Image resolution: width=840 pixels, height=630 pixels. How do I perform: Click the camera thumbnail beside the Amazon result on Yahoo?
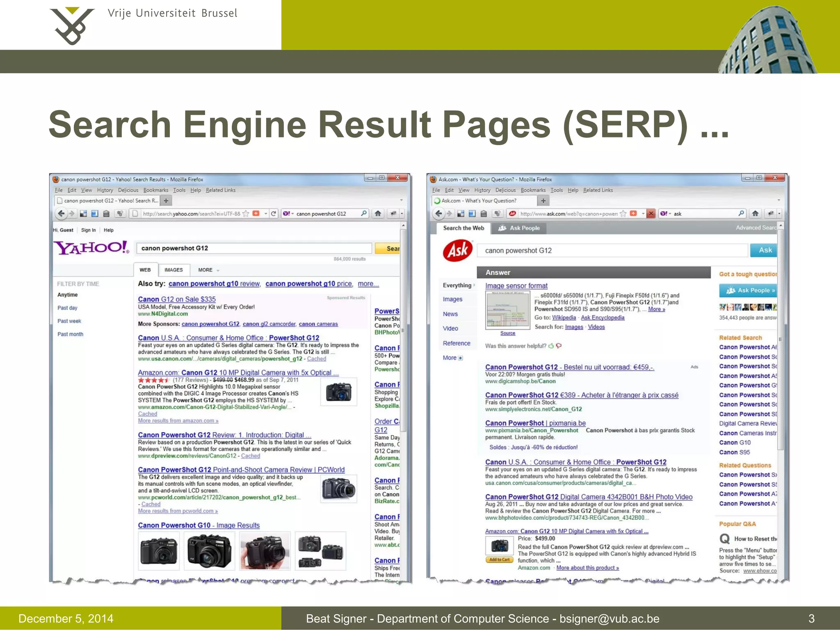pos(338,392)
